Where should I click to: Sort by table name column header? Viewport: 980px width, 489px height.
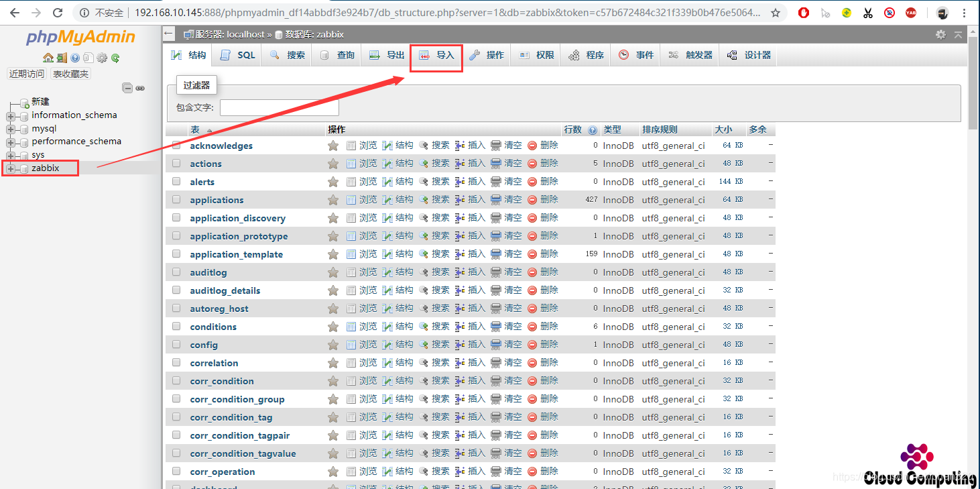(195, 129)
